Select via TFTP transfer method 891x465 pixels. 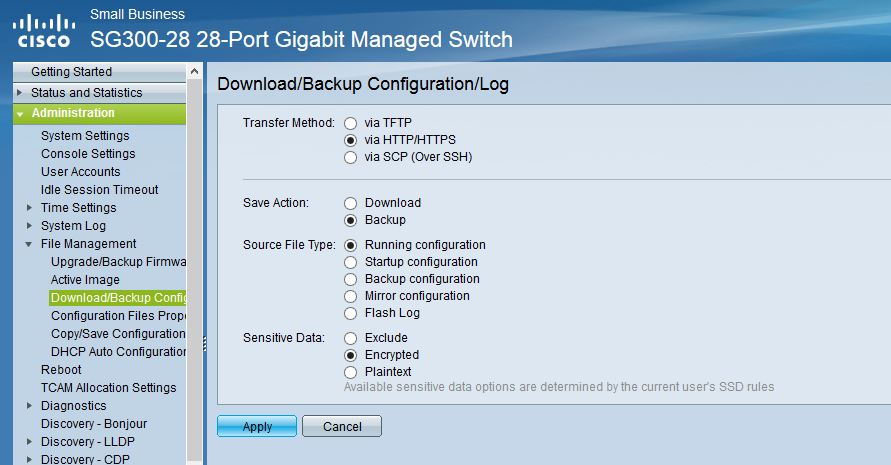point(350,123)
